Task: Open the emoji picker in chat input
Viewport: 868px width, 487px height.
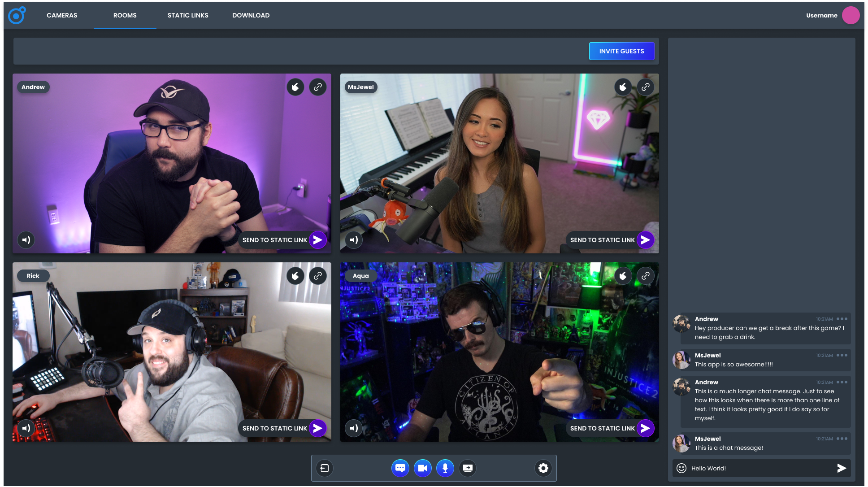Action: (x=681, y=468)
